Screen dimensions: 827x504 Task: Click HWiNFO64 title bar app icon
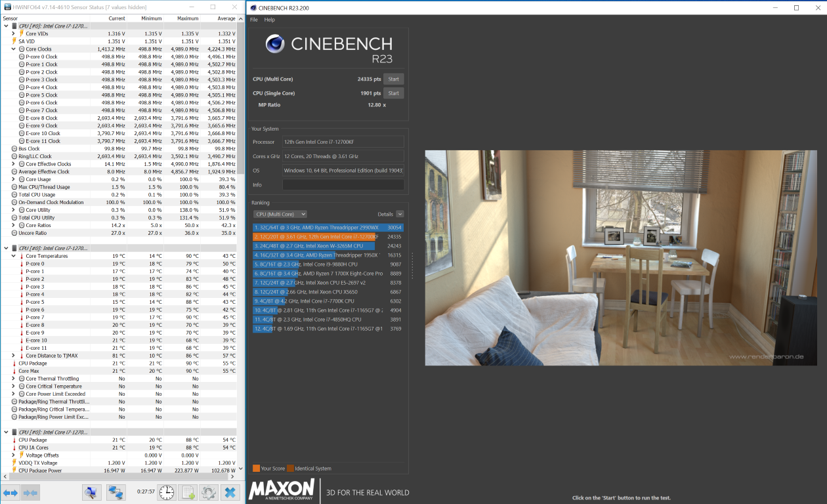point(7,7)
